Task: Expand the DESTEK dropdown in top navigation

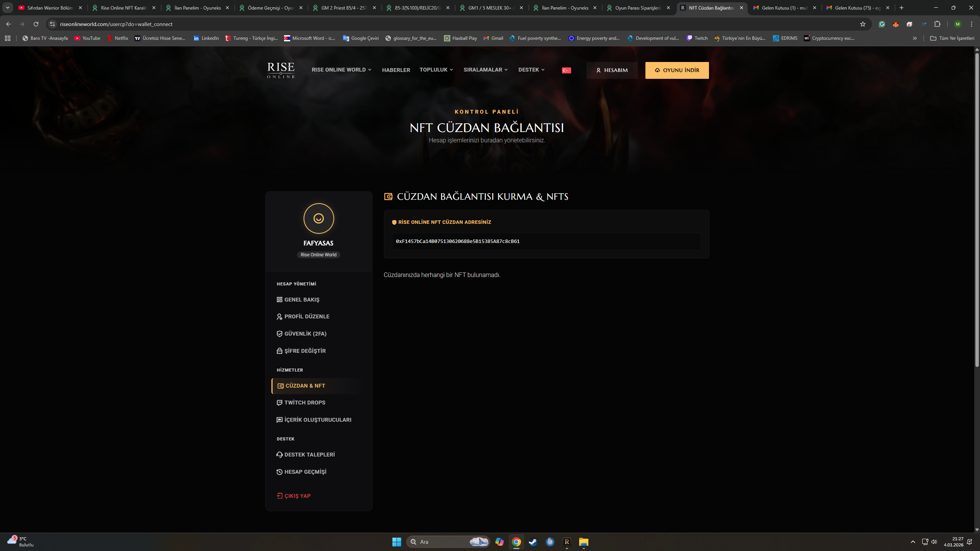Action: [531, 70]
